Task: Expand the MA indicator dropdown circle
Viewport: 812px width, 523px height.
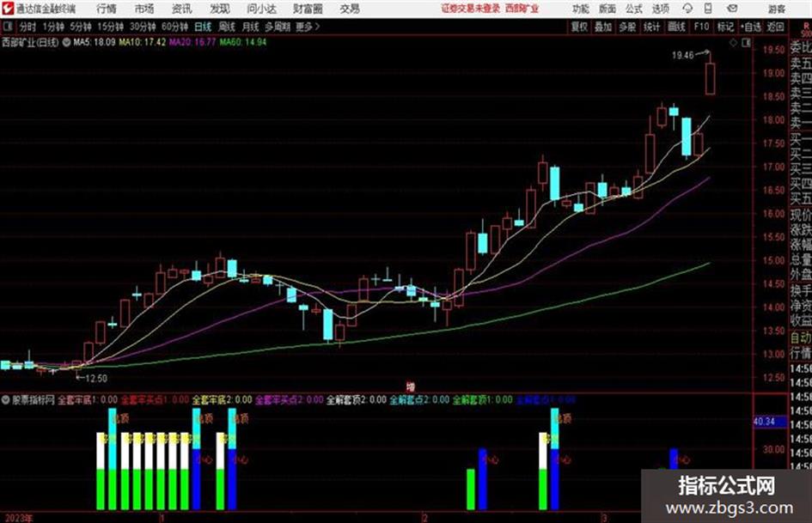Action: click(x=67, y=42)
